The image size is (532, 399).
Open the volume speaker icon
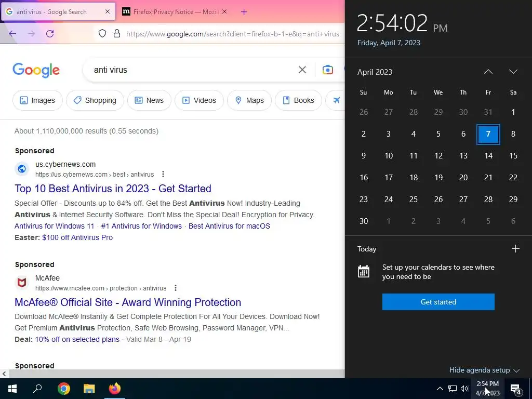click(464, 389)
